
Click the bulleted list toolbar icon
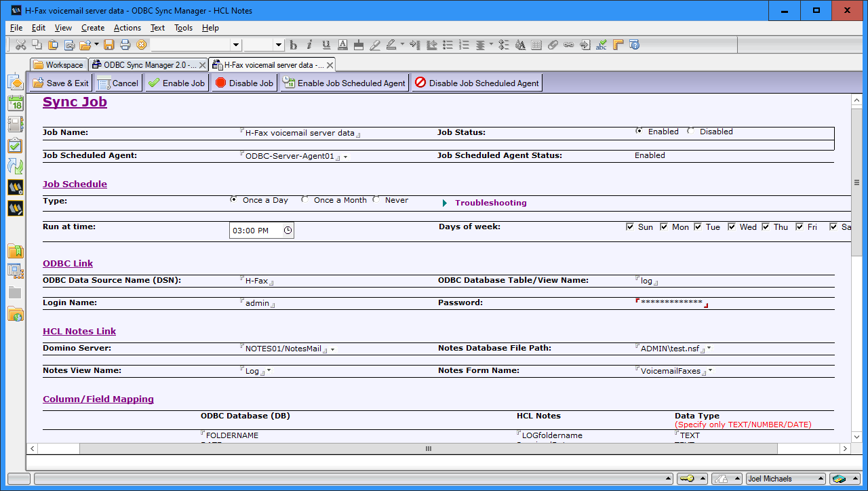(448, 45)
